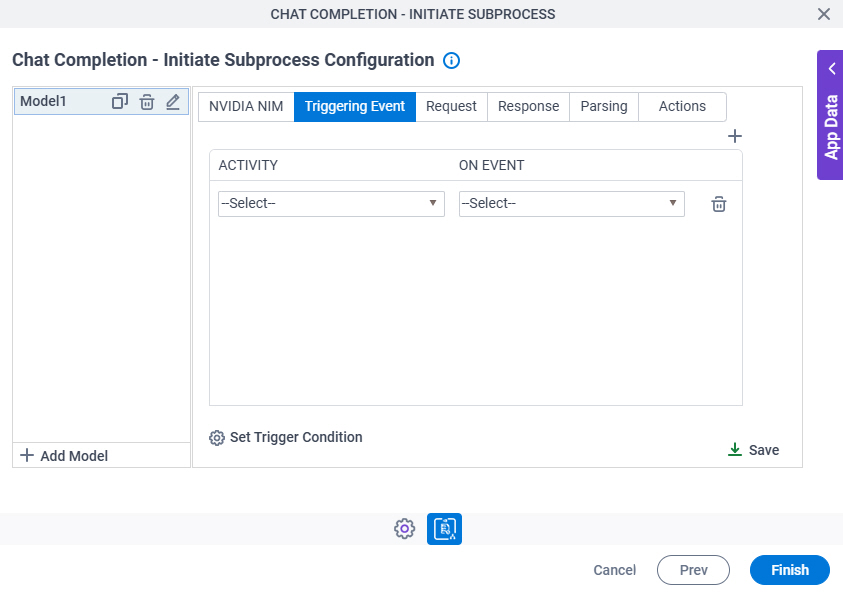Open the settings gear in bottom bar
The width and height of the screenshot is (843, 593).
pyautogui.click(x=404, y=528)
